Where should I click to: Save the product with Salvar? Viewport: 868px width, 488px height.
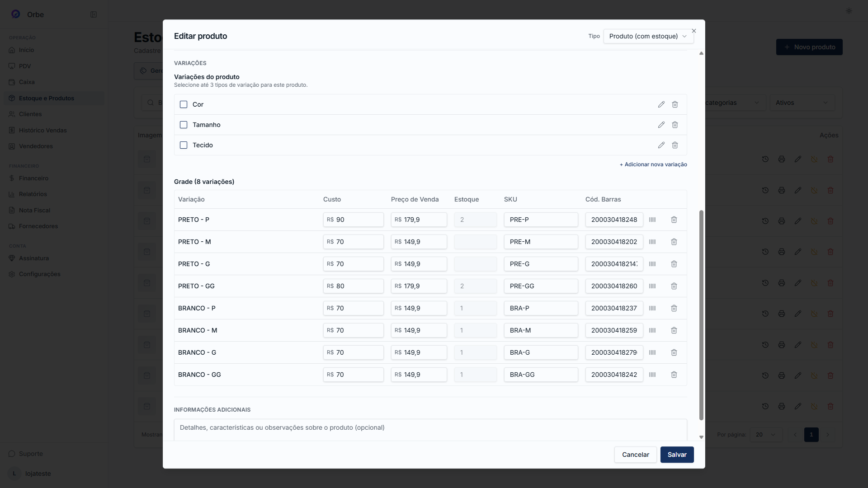tap(677, 455)
